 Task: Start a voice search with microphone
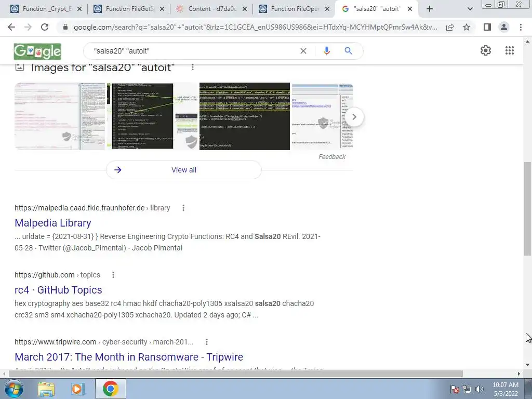pos(327,51)
